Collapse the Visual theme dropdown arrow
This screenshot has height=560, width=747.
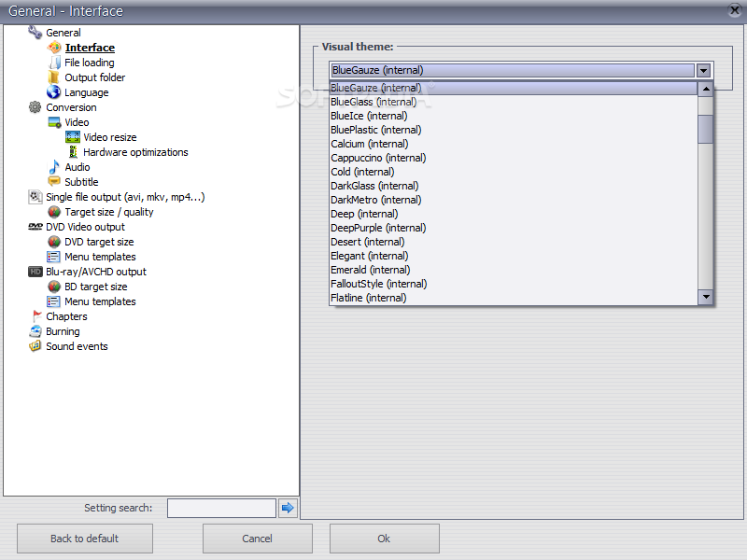tap(703, 71)
